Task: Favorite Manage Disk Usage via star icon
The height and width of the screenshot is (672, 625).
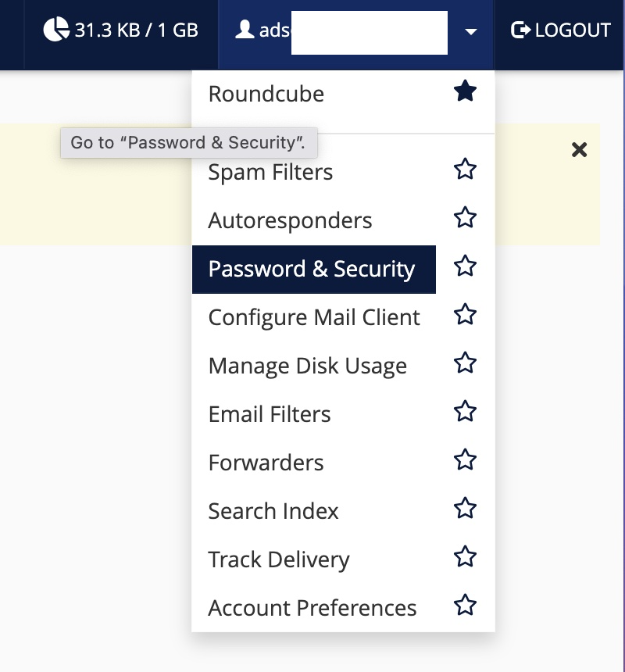Action: 465,363
